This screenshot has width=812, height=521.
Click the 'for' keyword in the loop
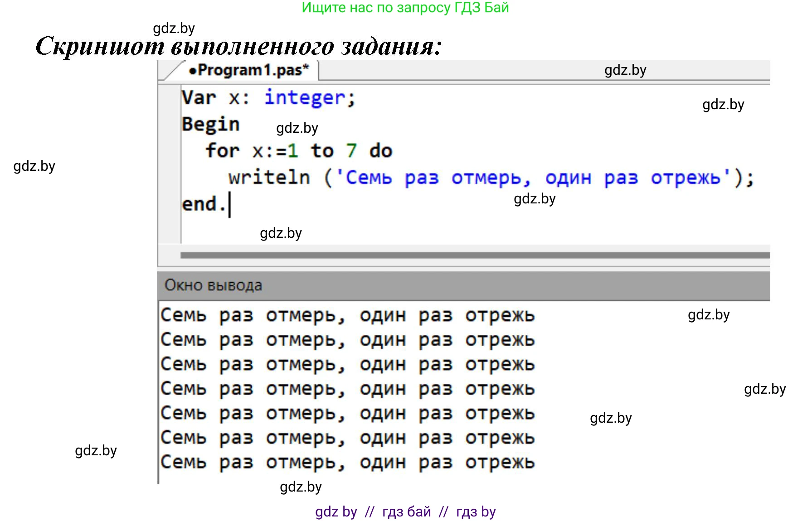pyautogui.click(x=222, y=151)
